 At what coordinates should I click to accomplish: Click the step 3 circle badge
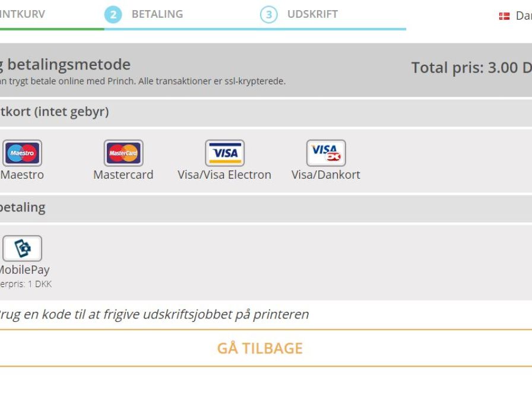pos(268,15)
